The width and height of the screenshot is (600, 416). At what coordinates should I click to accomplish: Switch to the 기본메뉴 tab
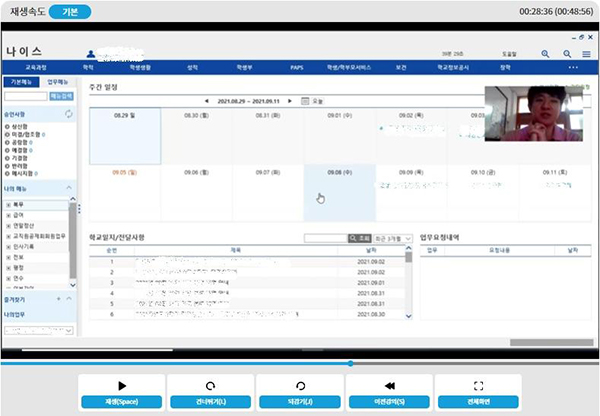(x=21, y=82)
